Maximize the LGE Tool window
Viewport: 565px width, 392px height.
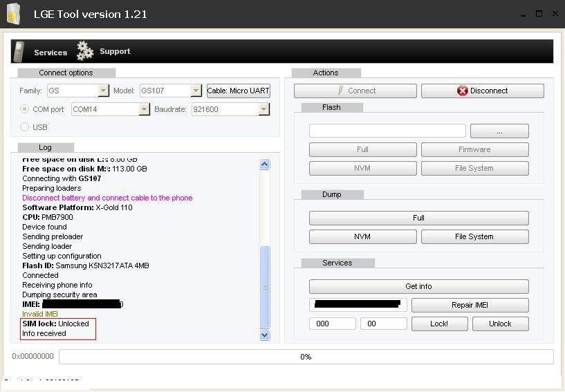pyautogui.click(x=539, y=14)
